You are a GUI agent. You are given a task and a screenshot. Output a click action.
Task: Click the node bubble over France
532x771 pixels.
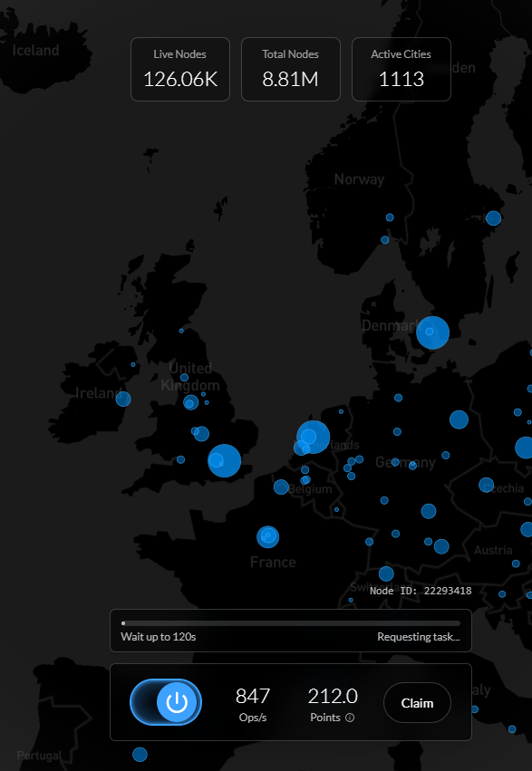tap(268, 537)
